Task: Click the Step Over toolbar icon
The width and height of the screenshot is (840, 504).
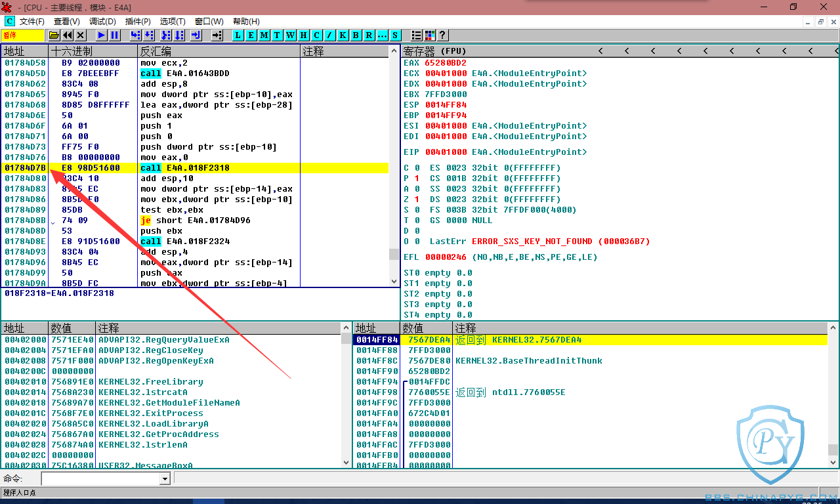Action: [x=149, y=35]
